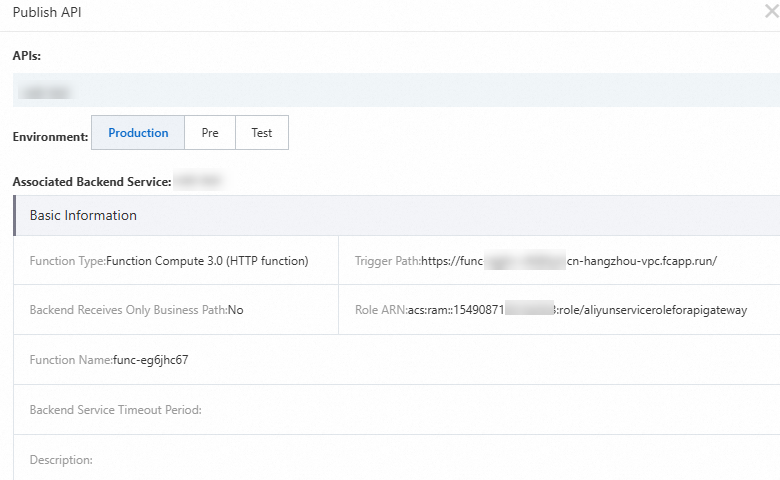Click the Backend Service Timeout Period label
This screenshot has width=780, height=480.
coord(116,410)
